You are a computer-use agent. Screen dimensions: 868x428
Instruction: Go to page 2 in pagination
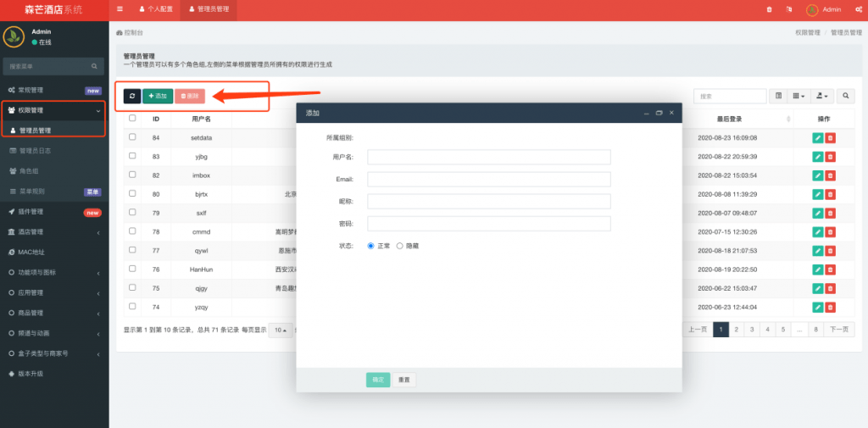click(x=737, y=330)
